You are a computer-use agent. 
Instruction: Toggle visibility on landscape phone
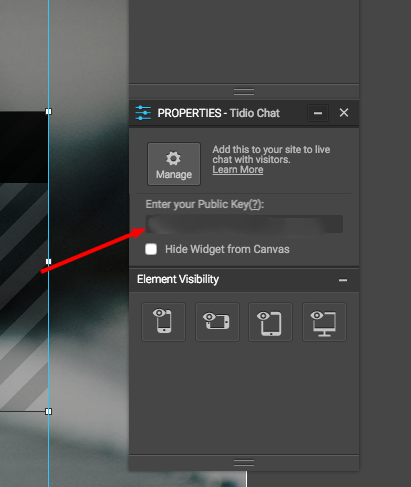[x=217, y=322]
